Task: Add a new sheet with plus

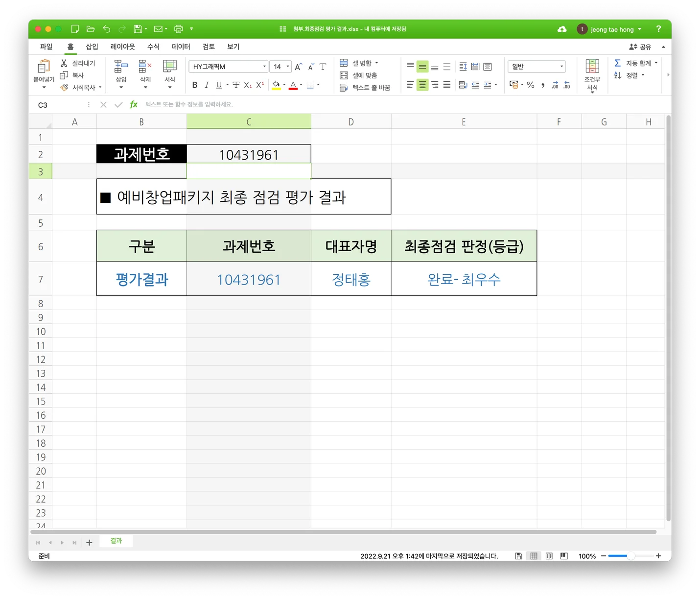Action: pyautogui.click(x=89, y=542)
